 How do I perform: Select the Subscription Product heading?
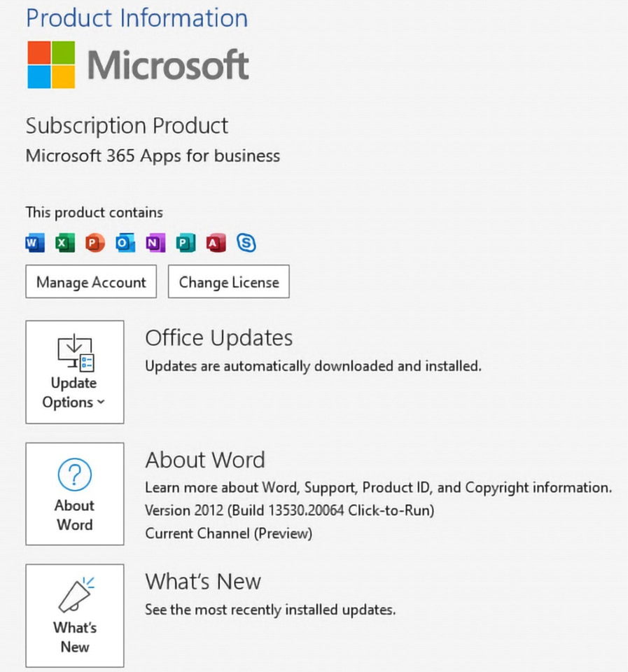click(127, 126)
